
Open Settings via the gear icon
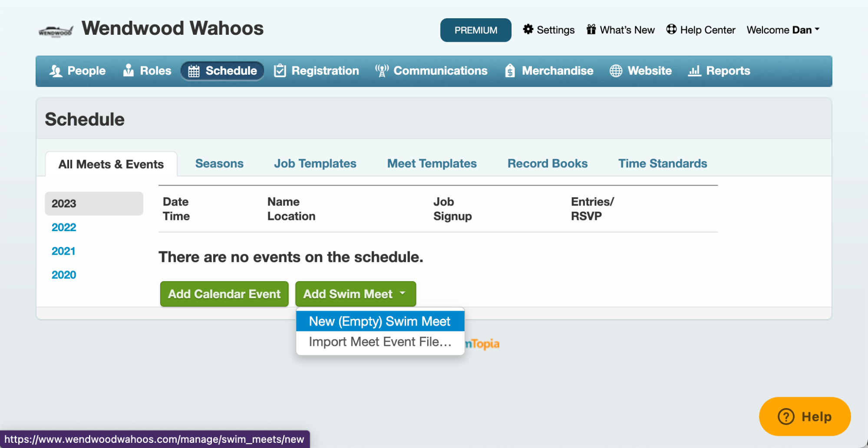pos(528,30)
